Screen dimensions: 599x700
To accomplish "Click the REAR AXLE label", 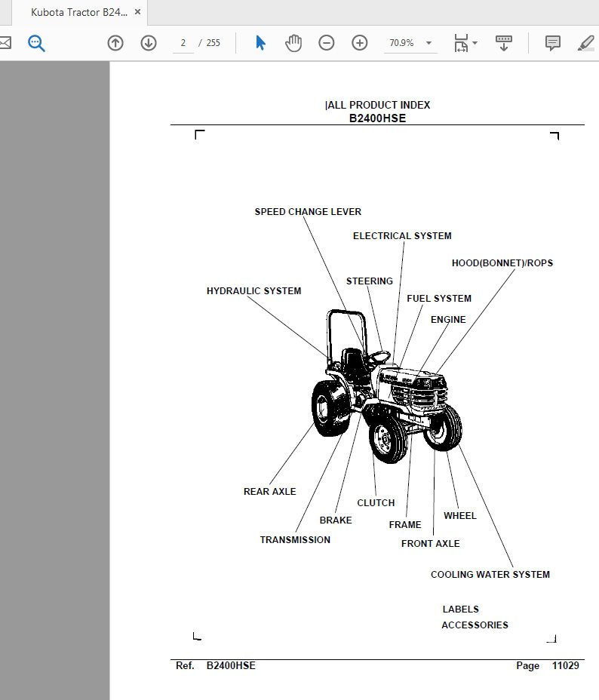I will point(269,492).
